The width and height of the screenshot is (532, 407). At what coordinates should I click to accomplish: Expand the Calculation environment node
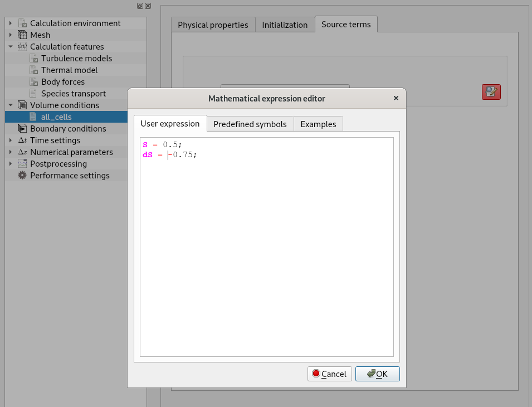pos(11,23)
